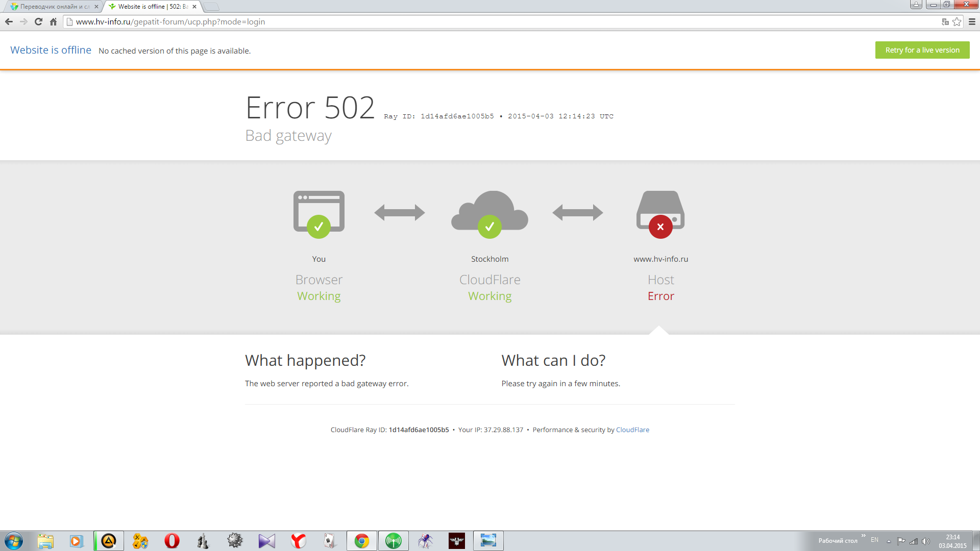
Task: Open the CloudFlare link in footer
Action: (632, 430)
